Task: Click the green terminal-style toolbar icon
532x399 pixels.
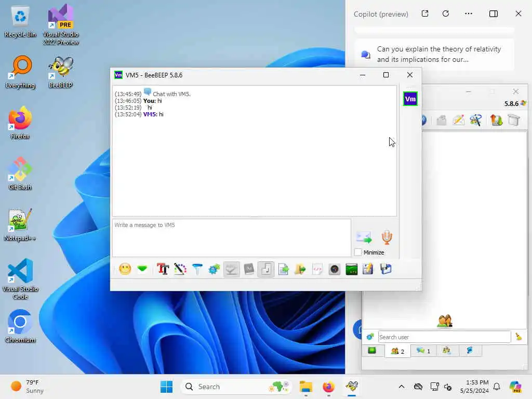Action: point(352,270)
